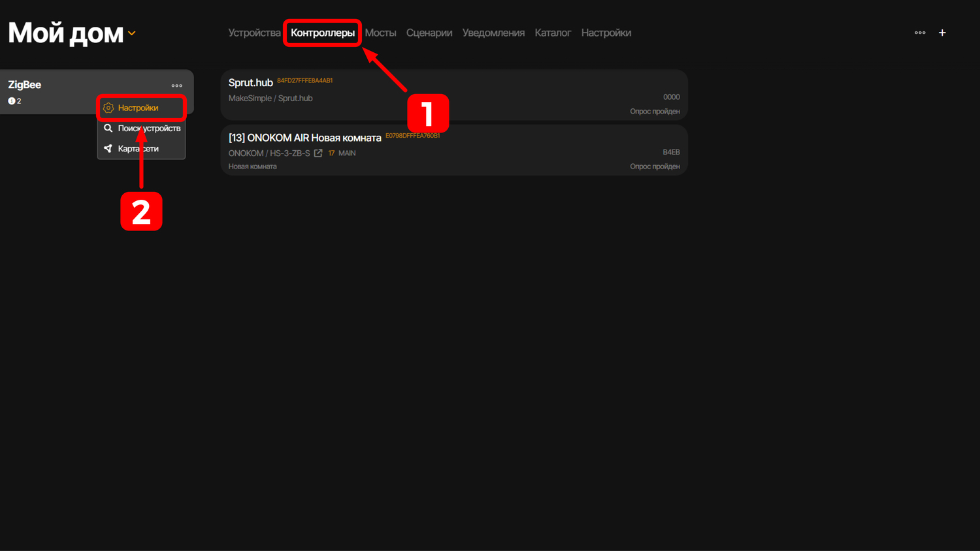
Task: Click the three-dots icon in top right corner
Action: (920, 33)
